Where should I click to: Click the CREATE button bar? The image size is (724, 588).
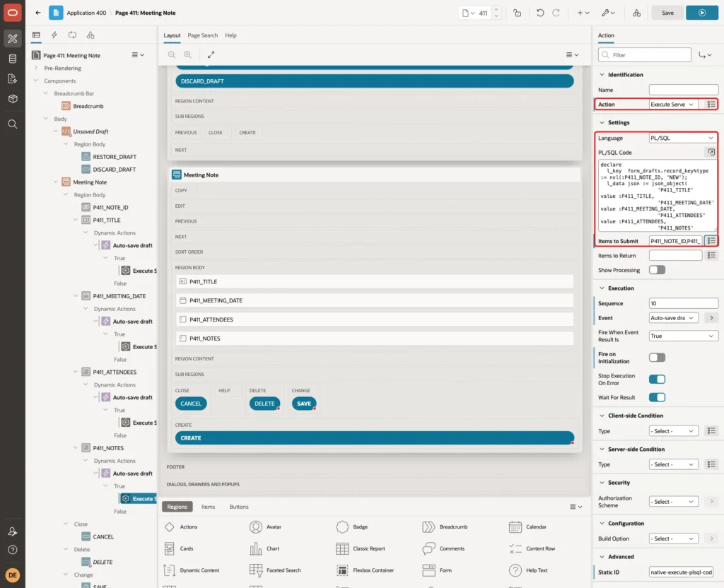(x=375, y=438)
